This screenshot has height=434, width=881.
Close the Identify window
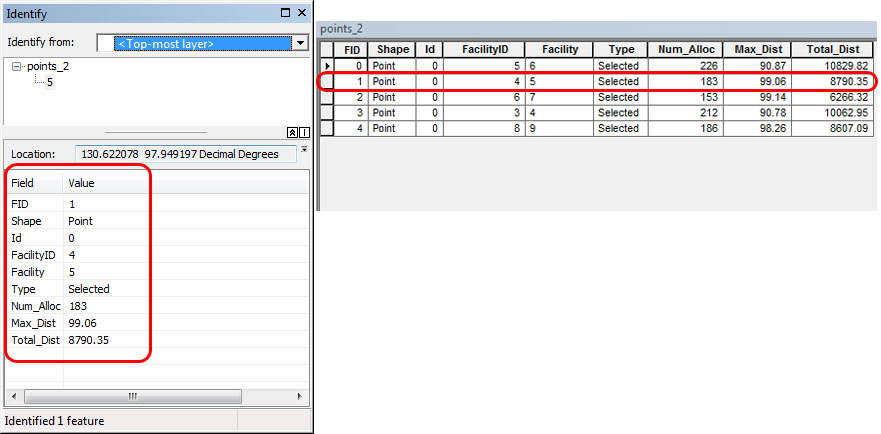click(x=302, y=12)
